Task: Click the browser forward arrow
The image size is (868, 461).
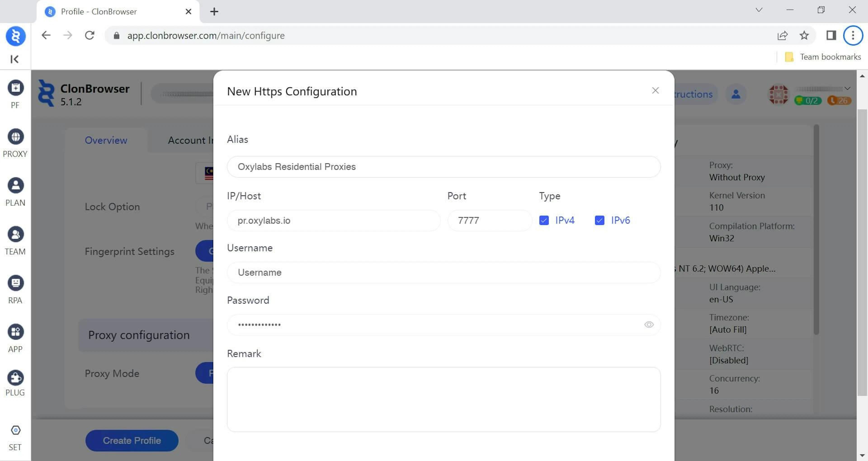Action: click(x=68, y=35)
